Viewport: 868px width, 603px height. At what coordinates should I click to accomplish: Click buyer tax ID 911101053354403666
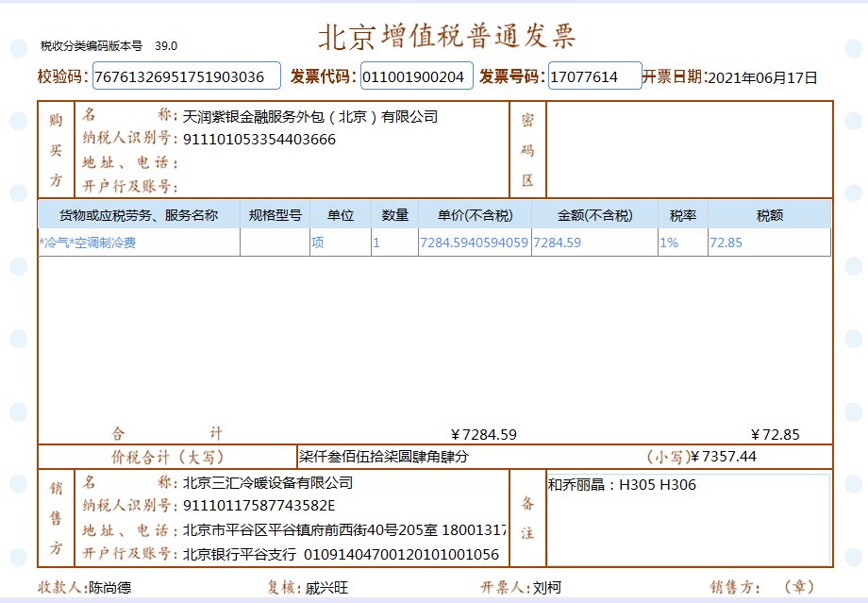pyautogui.click(x=259, y=140)
